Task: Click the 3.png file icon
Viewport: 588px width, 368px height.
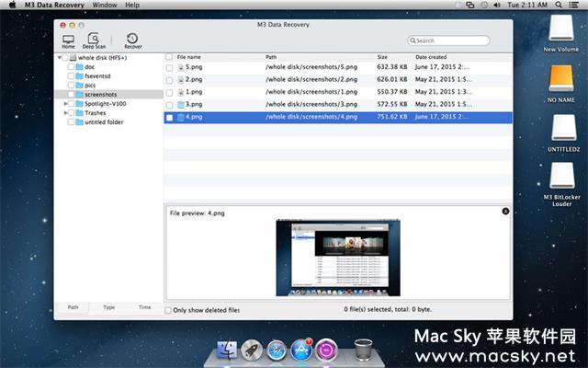Action: coord(181,104)
